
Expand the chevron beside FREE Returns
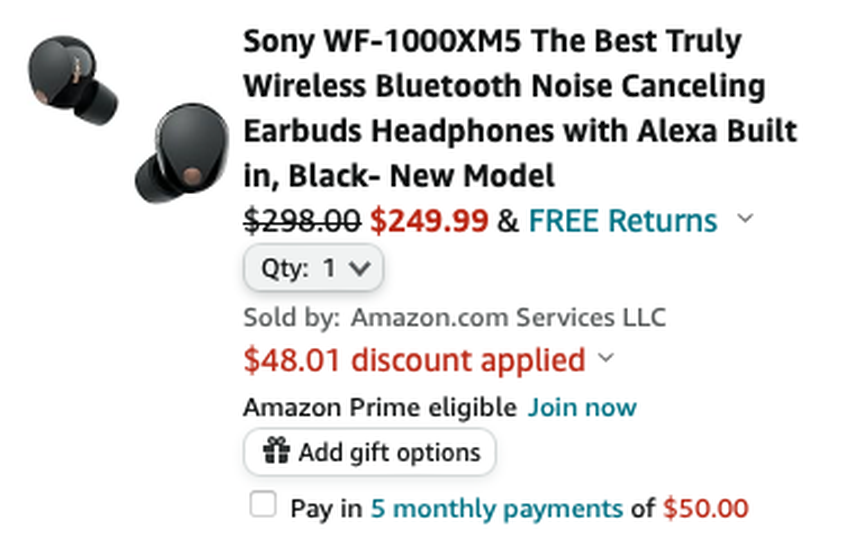click(x=744, y=219)
